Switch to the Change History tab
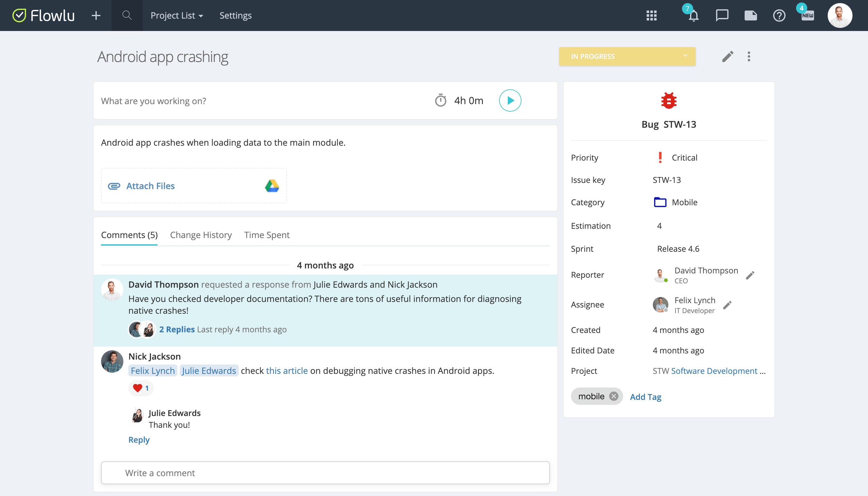 [201, 235]
